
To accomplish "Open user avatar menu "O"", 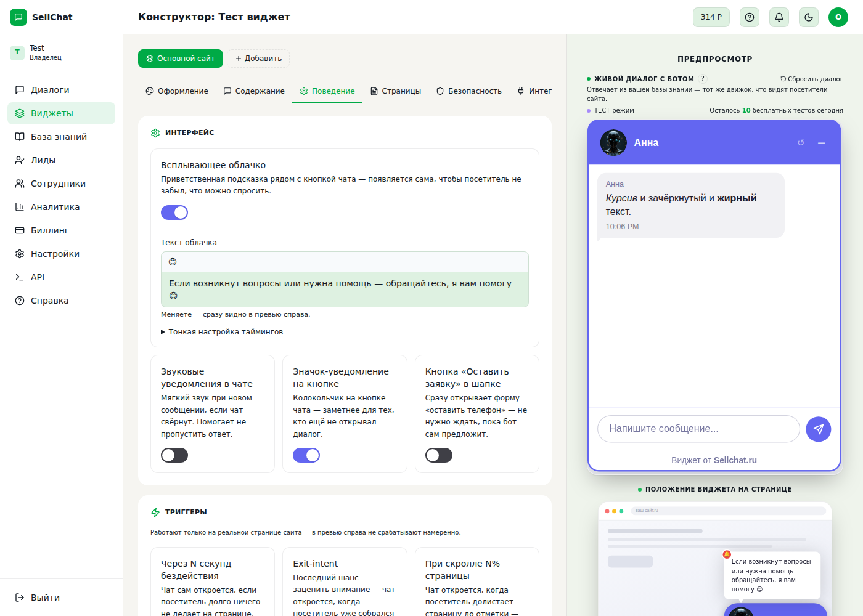I will point(838,17).
